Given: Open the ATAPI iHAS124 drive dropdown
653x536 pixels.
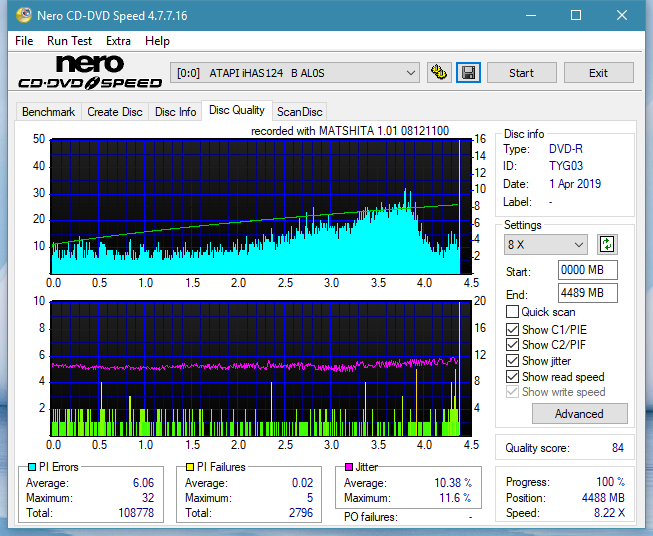Looking at the screenshot, I should click(295, 73).
